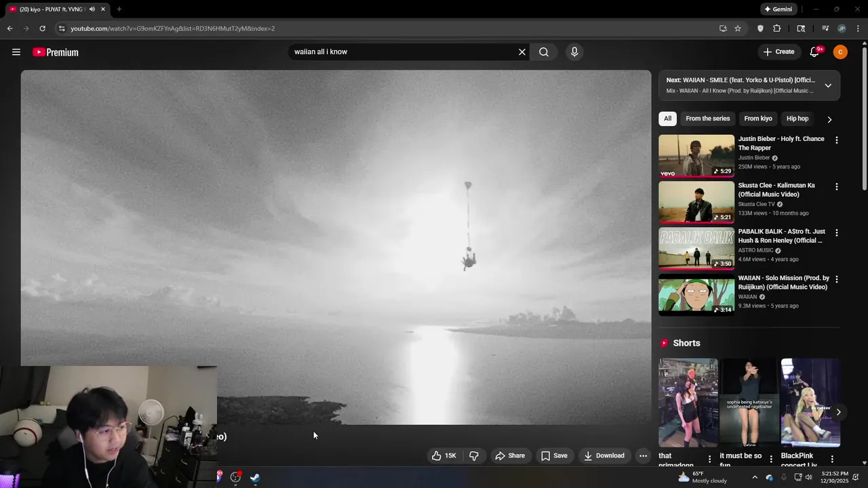Select the From the series chip
Screen dimensions: 868x488
coord(707,119)
